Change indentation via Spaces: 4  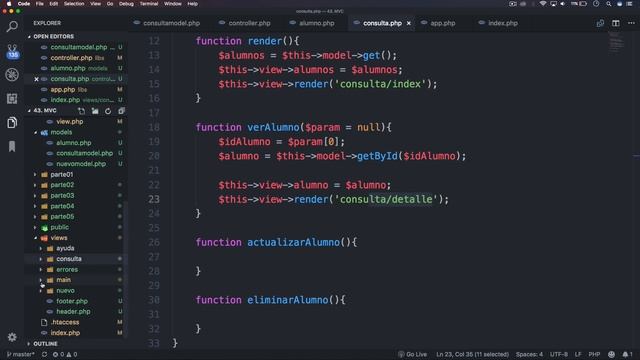[529, 354]
